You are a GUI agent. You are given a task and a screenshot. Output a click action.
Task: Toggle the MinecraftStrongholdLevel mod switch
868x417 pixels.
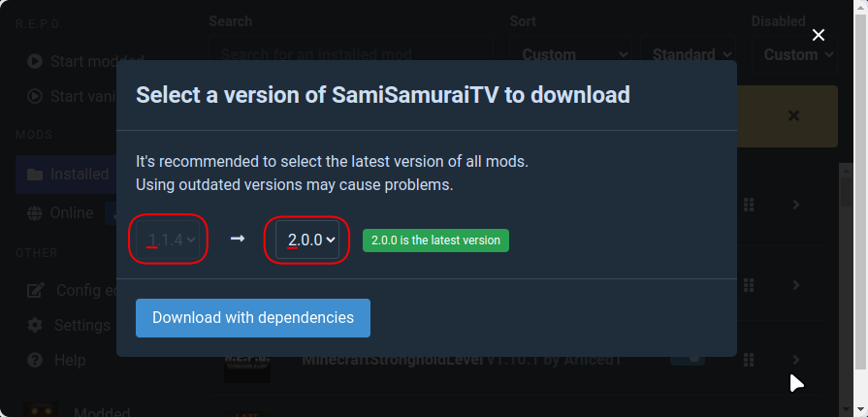(x=688, y=358)
